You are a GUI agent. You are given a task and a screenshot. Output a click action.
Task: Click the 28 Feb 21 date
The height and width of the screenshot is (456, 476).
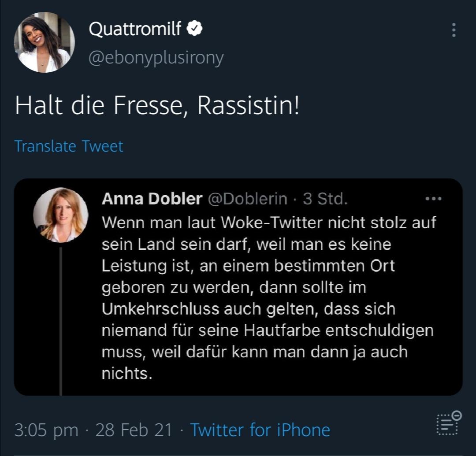[134, 430]
